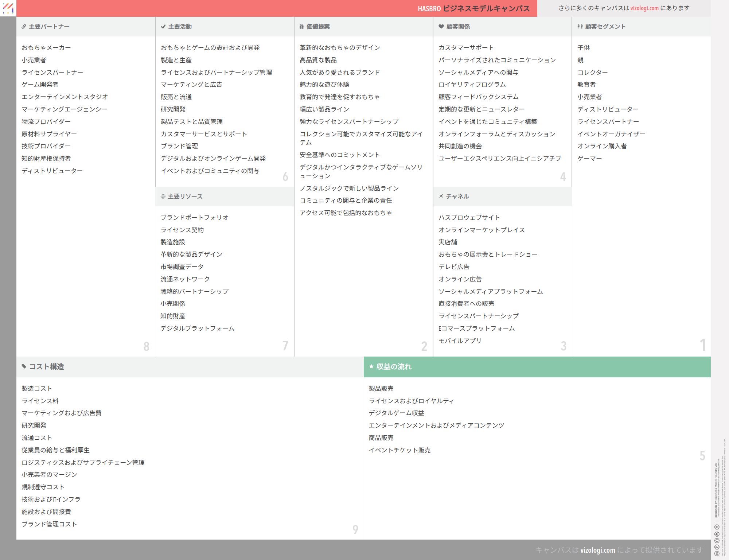The height and width of the screenshot is (560, 729).
Task: Click the vizologi logo icon top-left
Action: click(8, 8)
